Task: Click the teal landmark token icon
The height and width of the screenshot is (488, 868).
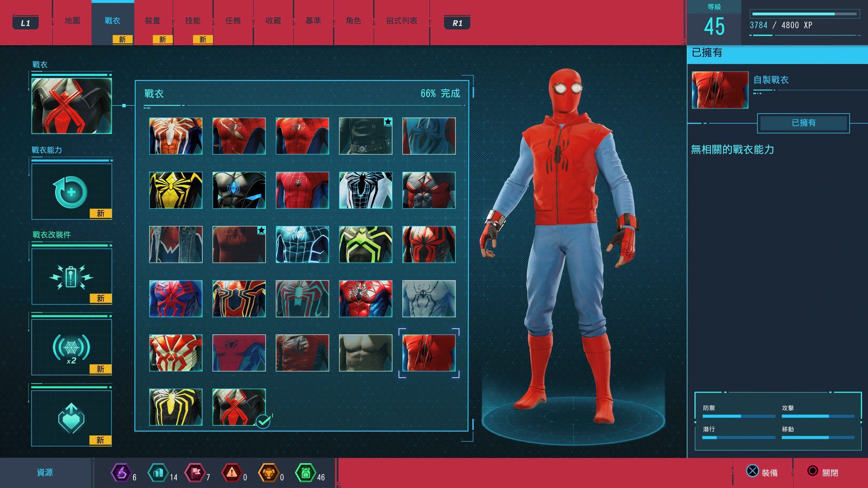Action: 158,473
